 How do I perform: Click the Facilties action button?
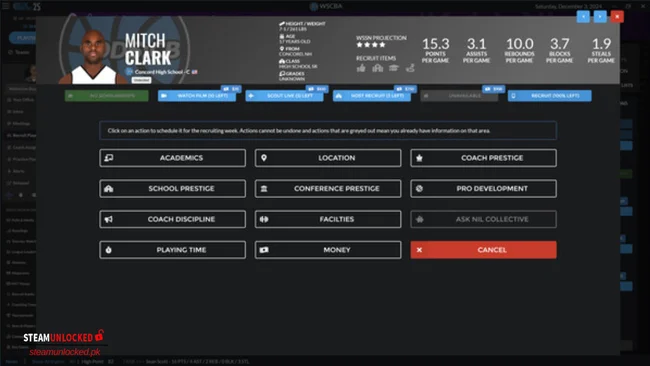pyautogui.click(x=328, y=219)
